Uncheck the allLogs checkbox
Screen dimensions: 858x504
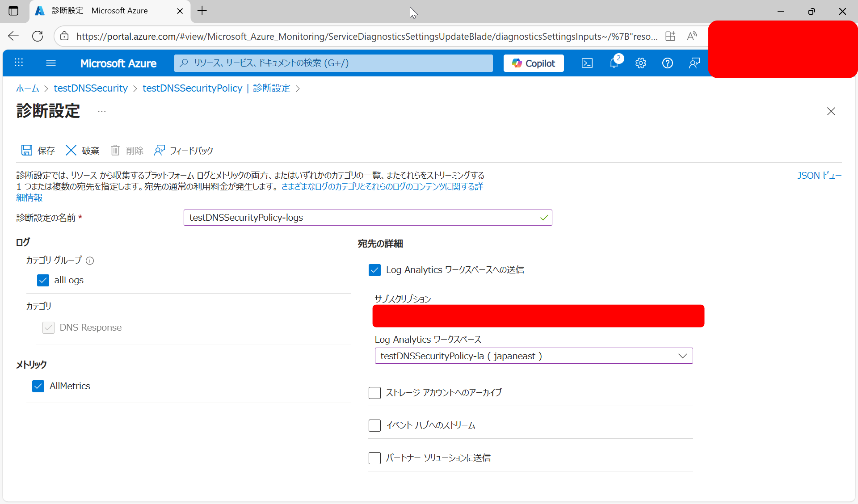click(43, 280)
